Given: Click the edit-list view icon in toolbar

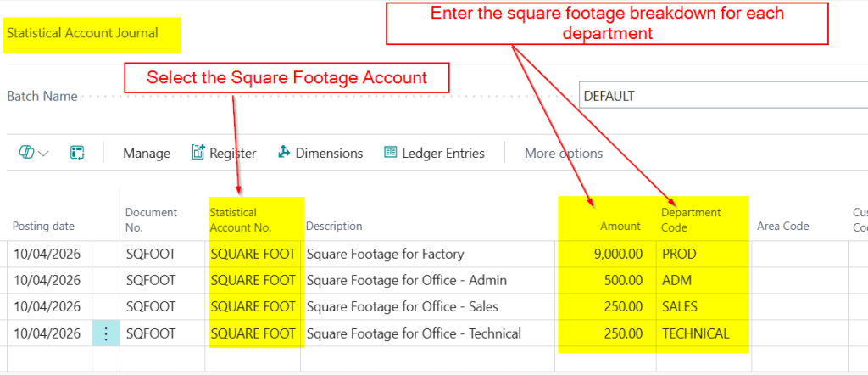Looking at the screenshot, I should (x=77, y=153).
